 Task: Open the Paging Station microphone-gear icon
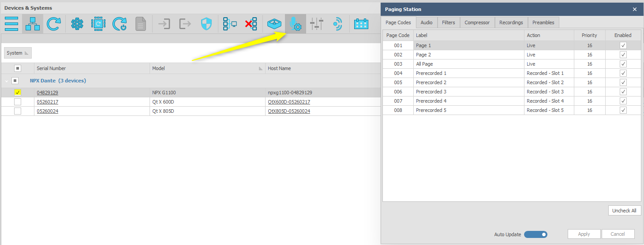tap(296, 24)
